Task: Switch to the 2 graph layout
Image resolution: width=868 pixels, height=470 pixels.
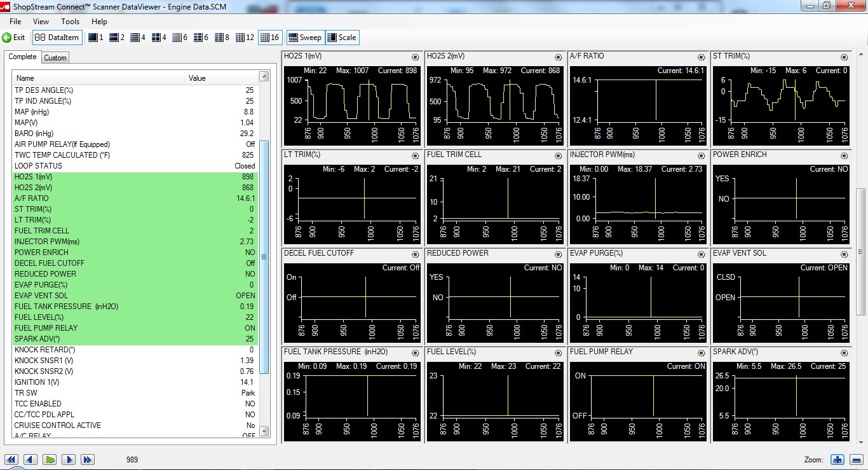Action: tap(117, 38)
